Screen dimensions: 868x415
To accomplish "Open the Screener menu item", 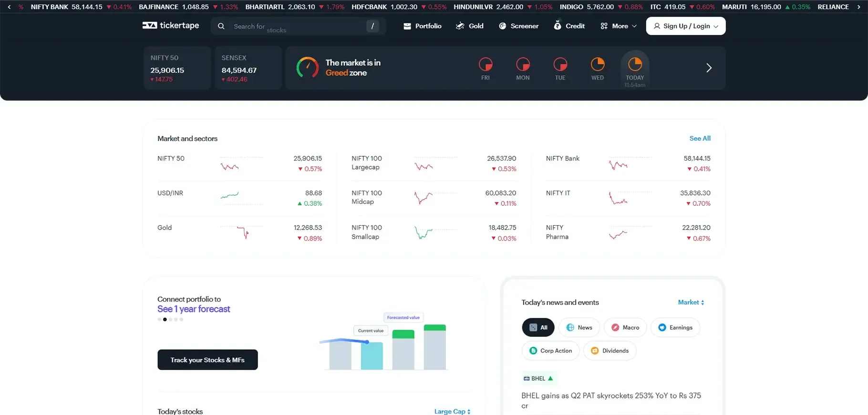I will point(518,26).
